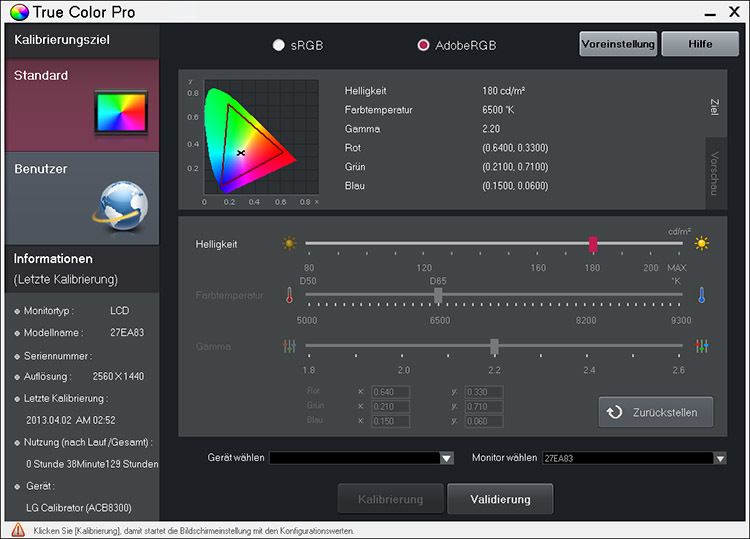This screenshot has width=750, height=539.
Task: Select the AdobeRGB radio button
Action: [423, 45]
